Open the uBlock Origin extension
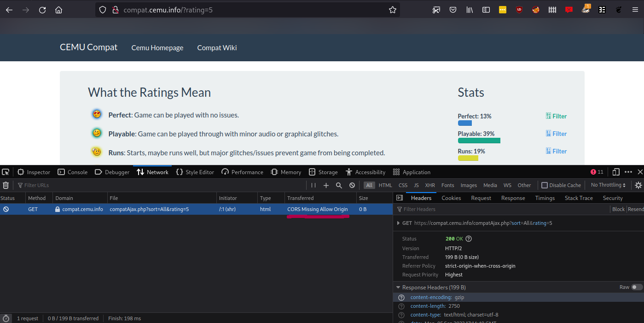 (519, 10)
